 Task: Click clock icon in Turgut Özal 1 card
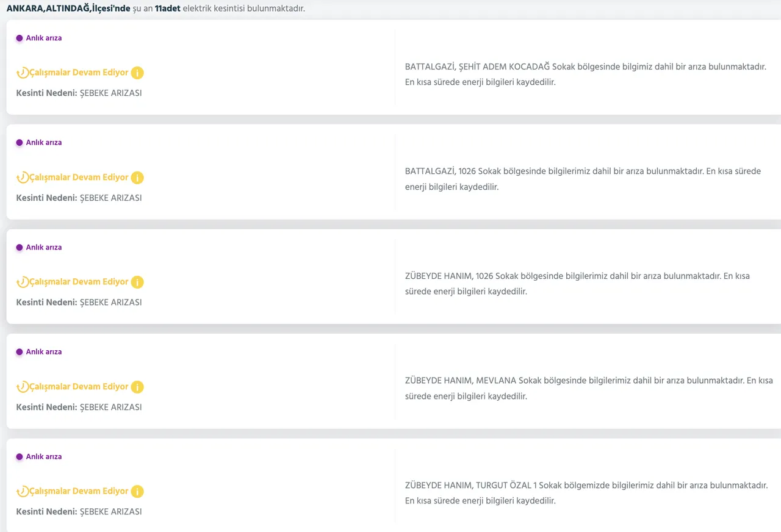23,492
